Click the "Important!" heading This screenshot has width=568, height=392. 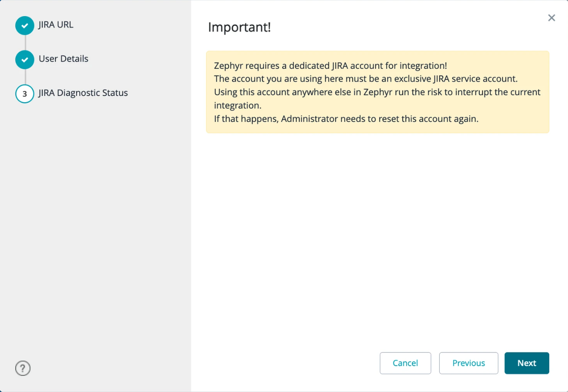239,27
